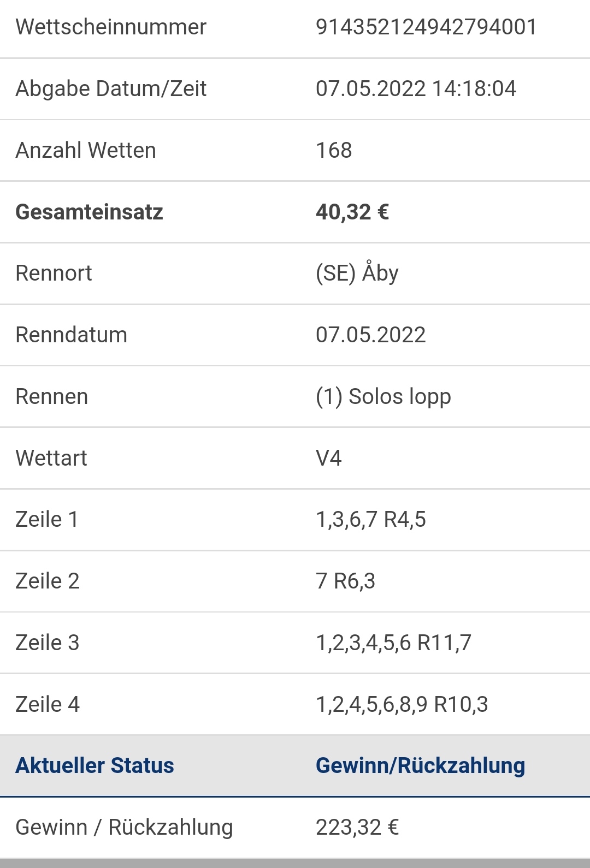Click the Rennen value (1) Solos lopp
The height and width of the screenshot is (868, 590).
point(383,397)
